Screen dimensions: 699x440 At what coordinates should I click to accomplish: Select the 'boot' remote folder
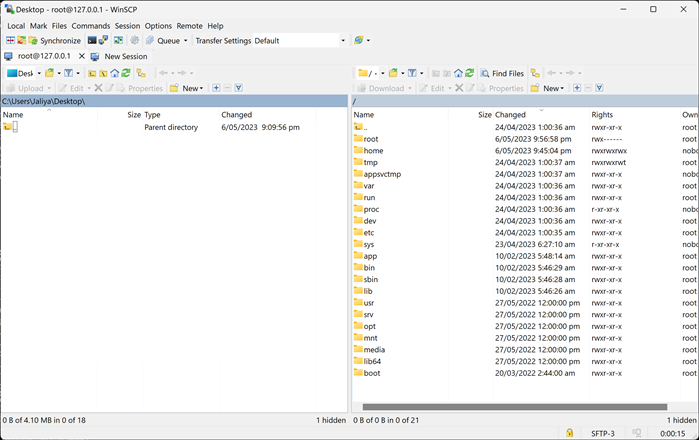(372, 373)
